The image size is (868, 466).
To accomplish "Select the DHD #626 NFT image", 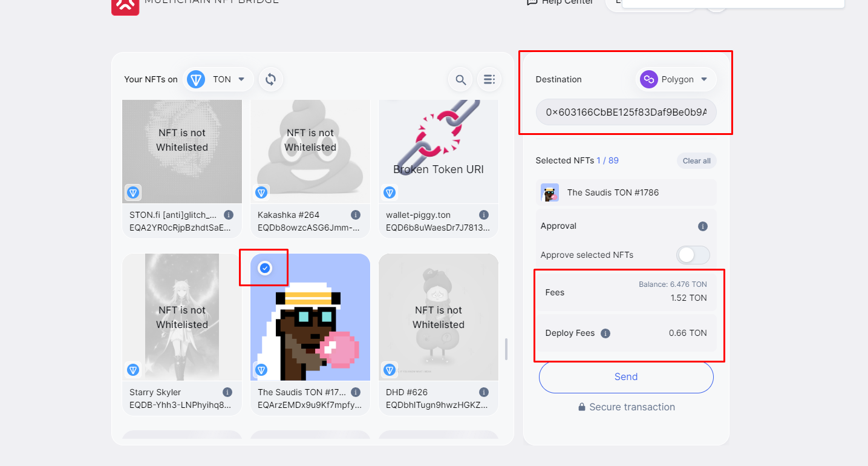I will [439, 317].
